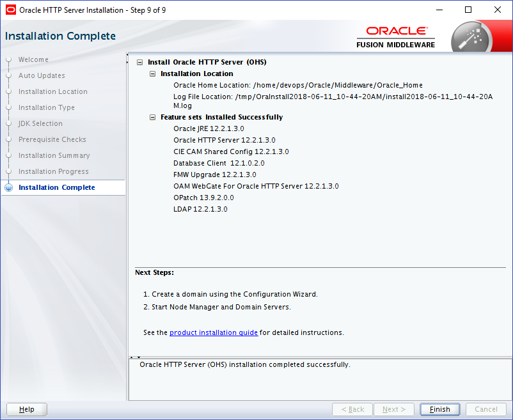Click the Oracle Fusion Middleware logo
Screen dimensions: 513x420
[395, 37]
